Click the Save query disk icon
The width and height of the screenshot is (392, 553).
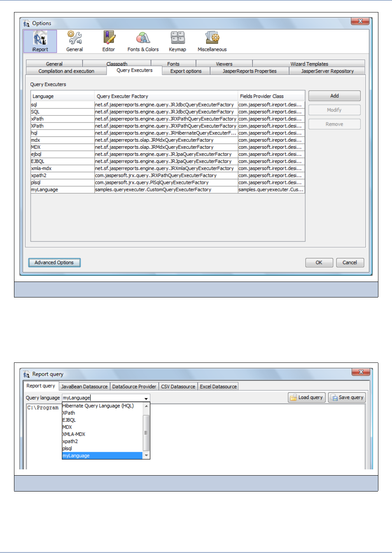[334, 397]
